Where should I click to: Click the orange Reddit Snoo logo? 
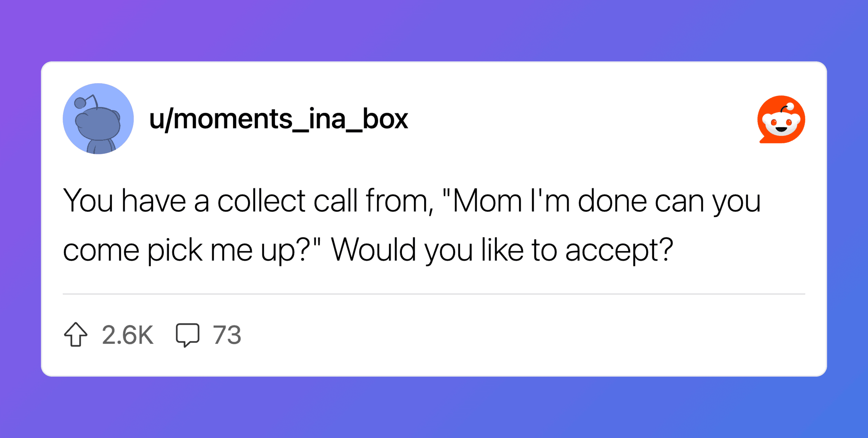pyautogui.click(x=781, y=119)
